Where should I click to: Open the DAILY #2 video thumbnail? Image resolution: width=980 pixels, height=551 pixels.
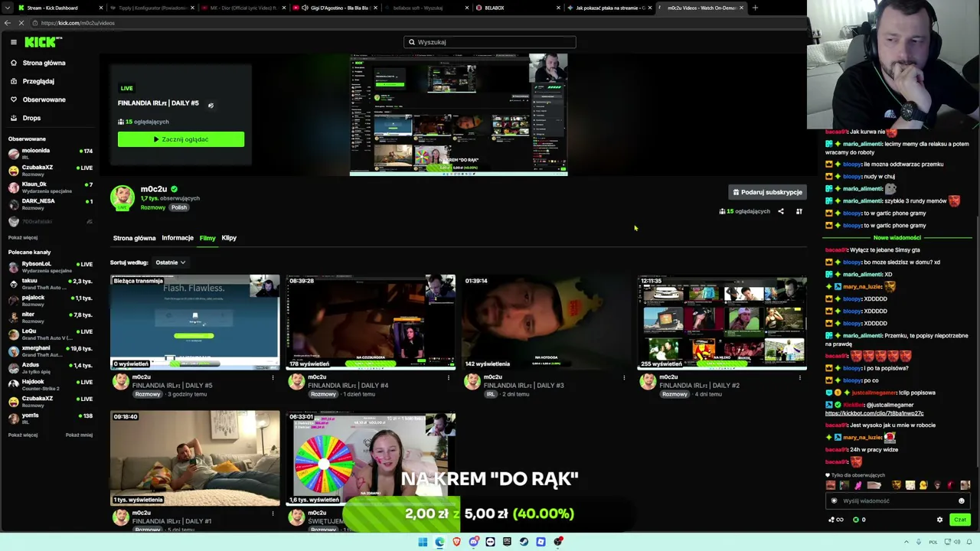(722, 322)
